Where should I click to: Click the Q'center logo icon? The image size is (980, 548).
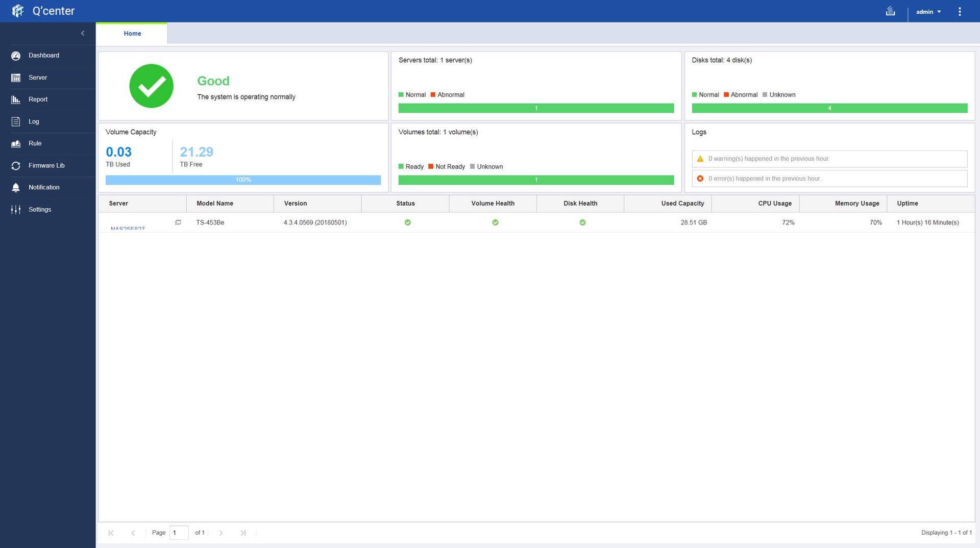[x=18, y=11]
